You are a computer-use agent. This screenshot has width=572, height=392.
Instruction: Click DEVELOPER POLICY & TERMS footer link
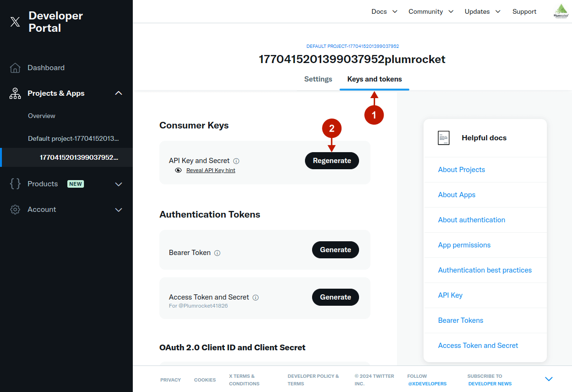[314, 380]
